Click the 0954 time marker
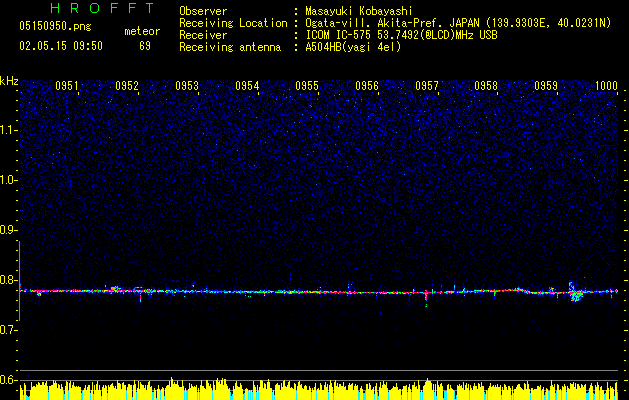 pos(247,85)
